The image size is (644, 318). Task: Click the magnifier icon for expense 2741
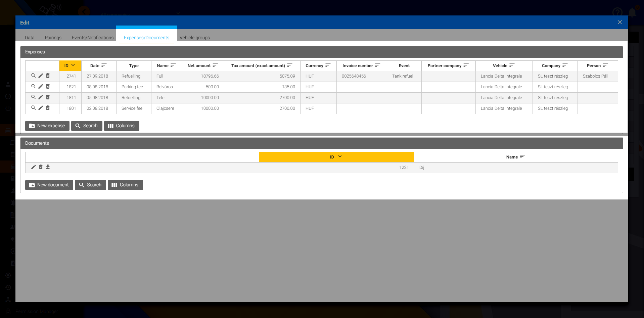point(33,76)
